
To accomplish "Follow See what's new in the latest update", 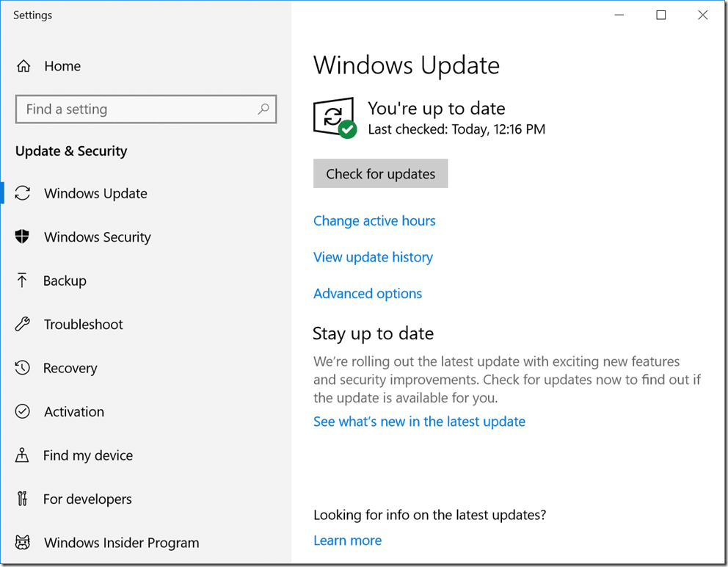I will coord(419,422).
